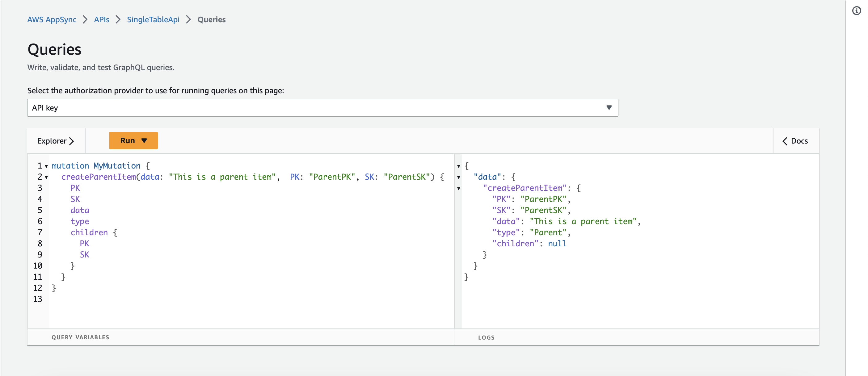Open the Docs panel
The image size is (868, 376).
795,141
